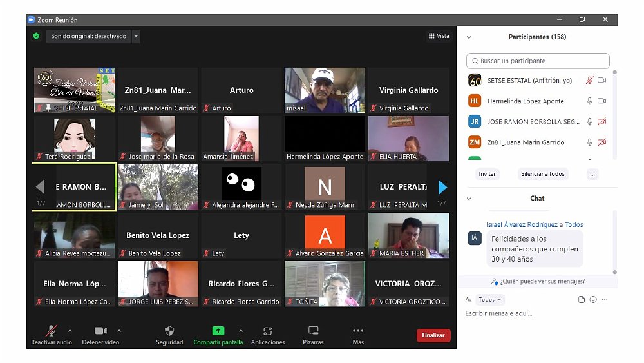
Task: Click the Compartir pantalla icon
Action: point(218,331)
